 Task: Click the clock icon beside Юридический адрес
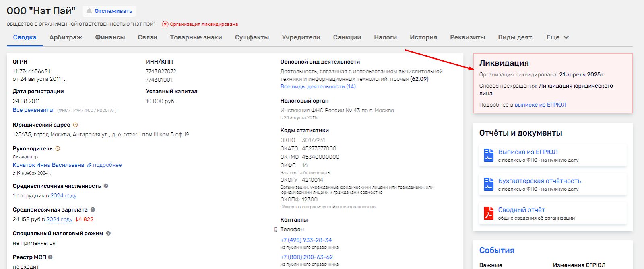coord(75,125)
